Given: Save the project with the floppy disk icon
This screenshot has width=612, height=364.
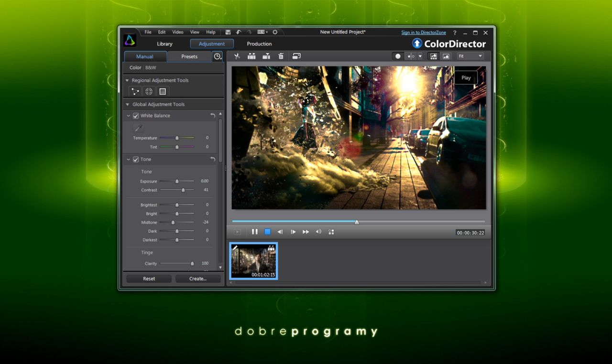Looking at the screenshot, I should pos(228,32).
